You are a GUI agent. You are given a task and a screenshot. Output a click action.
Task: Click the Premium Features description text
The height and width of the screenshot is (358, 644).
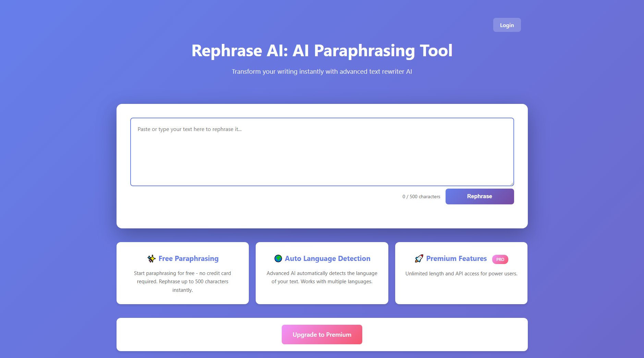pos(461,274)
